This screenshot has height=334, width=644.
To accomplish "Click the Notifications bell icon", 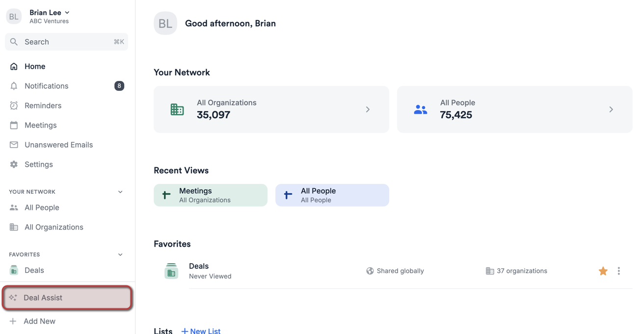I will pos(14,86).
